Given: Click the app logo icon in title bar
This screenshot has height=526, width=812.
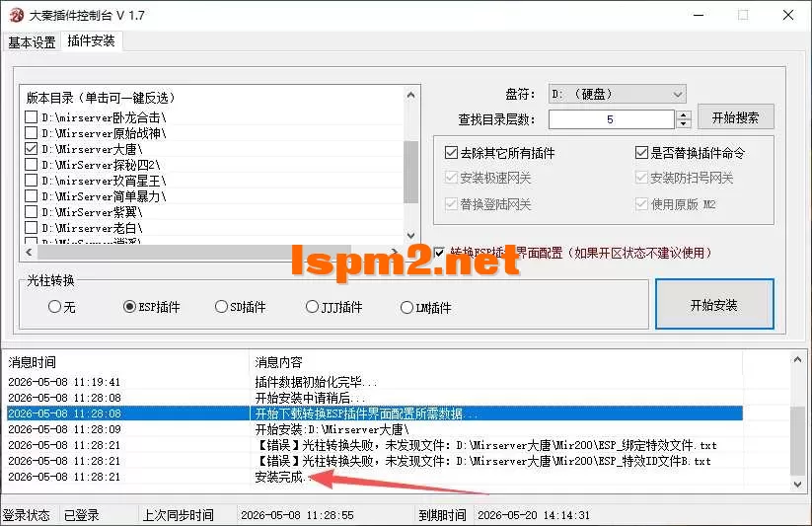Looking at the screenshot, I should coord(17,15).
